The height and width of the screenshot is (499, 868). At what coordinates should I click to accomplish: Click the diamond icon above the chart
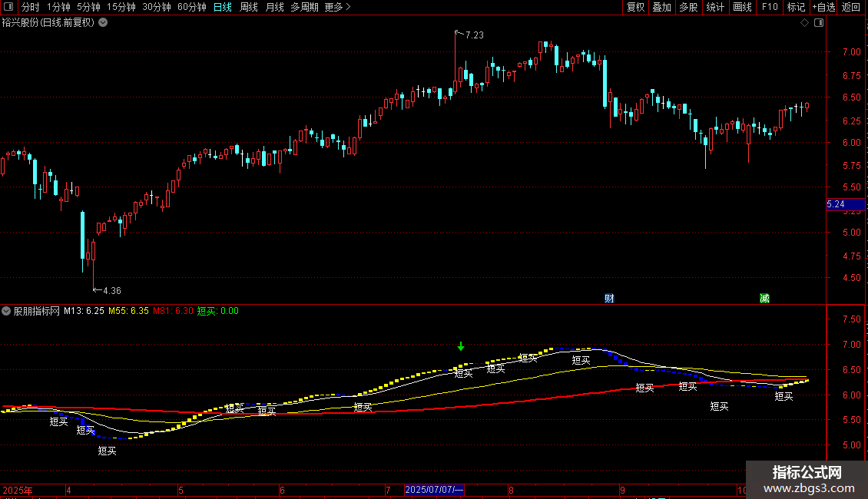805,23
